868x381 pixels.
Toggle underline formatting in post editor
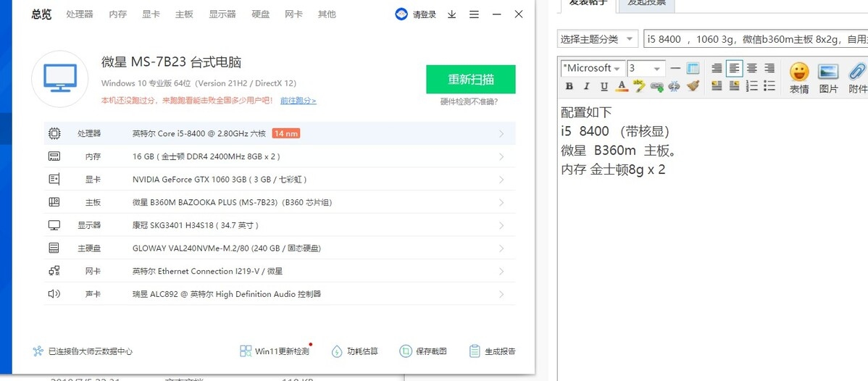pos(604,86)
